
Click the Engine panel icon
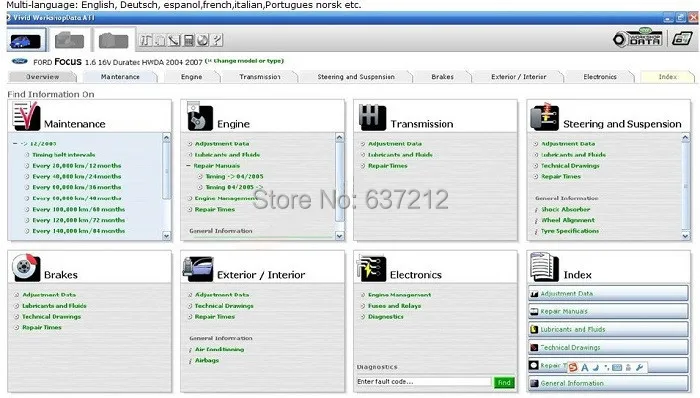200,117
